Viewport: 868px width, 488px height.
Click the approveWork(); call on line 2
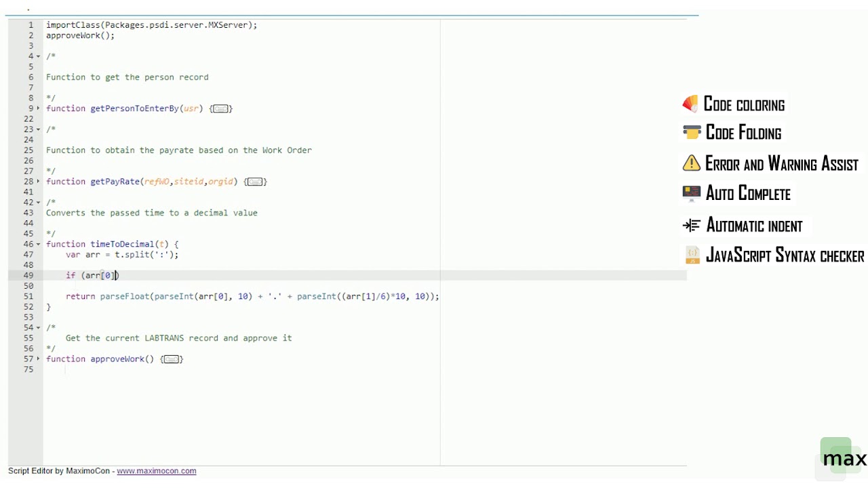80,35
